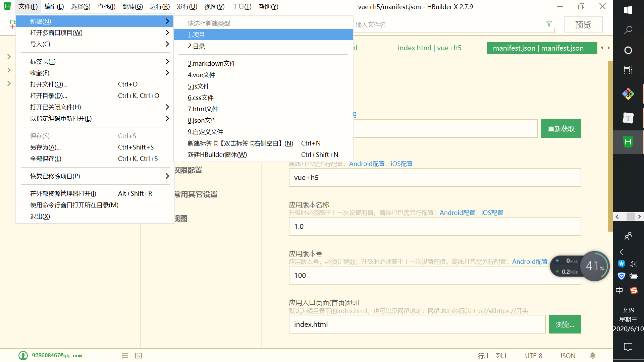Image resolution: width=644 pixels, height=362 pixels.
Task: Click the 预览 preview button
Action: click(x=583, y=25)
